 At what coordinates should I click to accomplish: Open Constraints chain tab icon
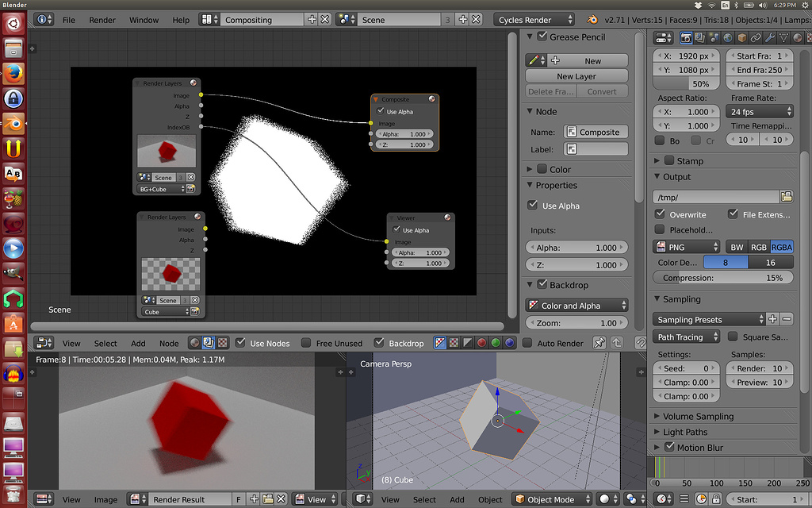coord(756,38)
